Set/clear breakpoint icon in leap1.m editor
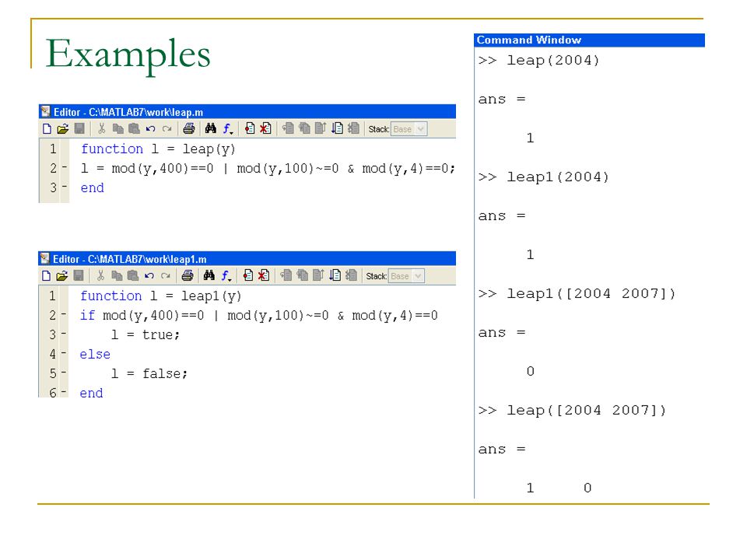 tap(247, 275)
